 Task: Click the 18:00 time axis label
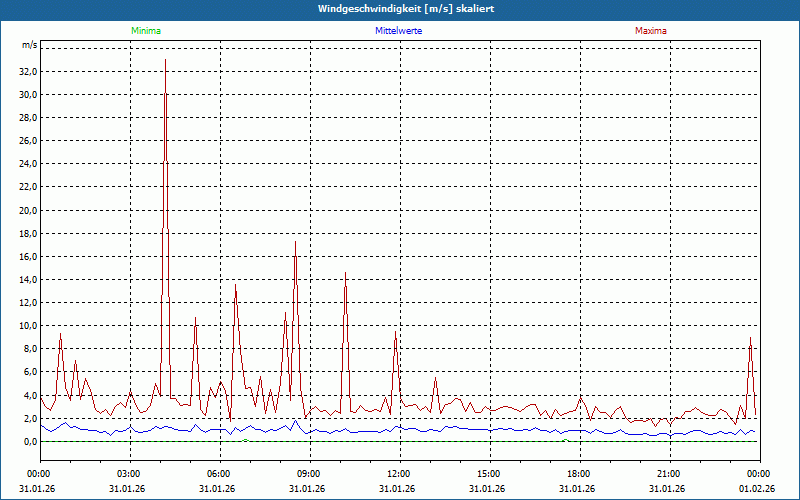coord(580,474)
